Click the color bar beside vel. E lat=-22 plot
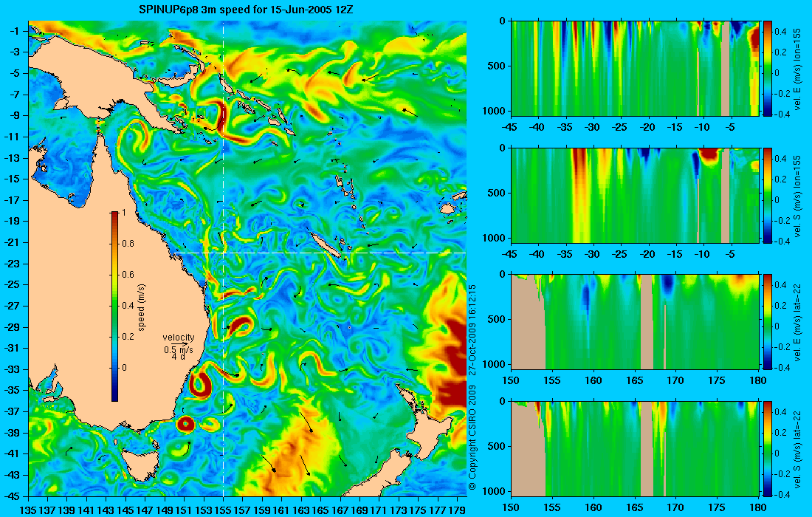The image size is (812, 517). pos(768,322)
